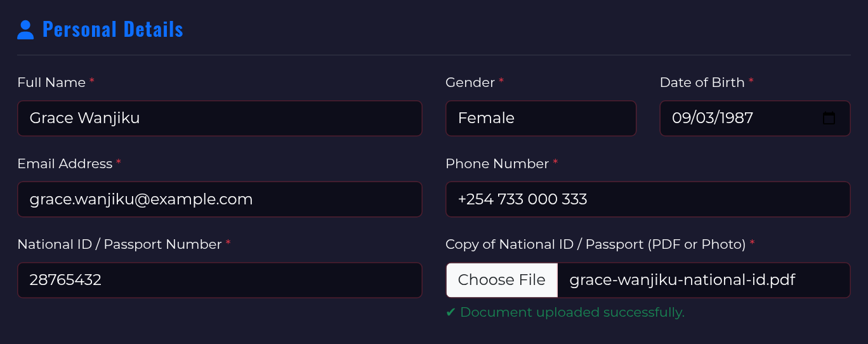
Task: Click the Date of Birth label
Action: [x=707, y=83]
